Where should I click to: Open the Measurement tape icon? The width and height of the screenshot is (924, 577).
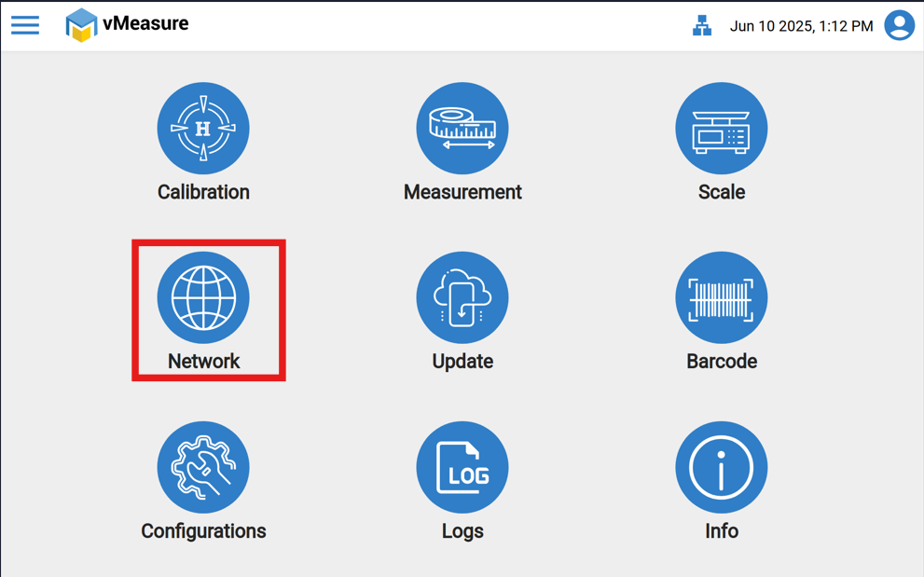[462, 129]
